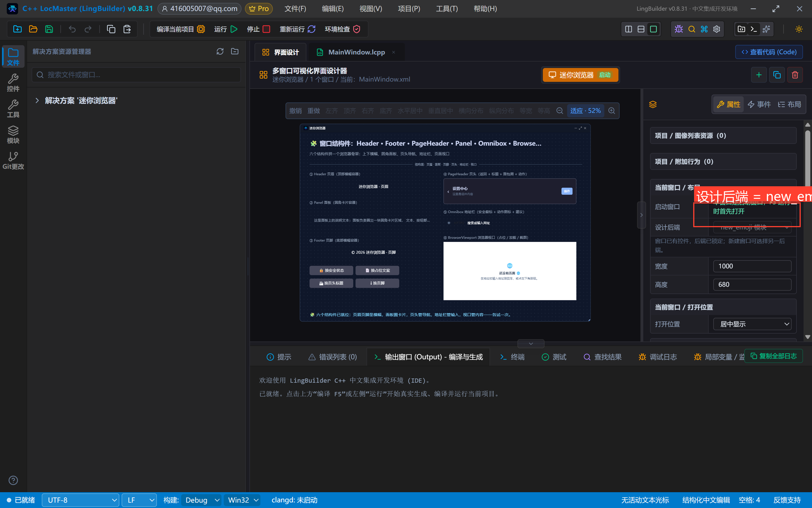812x508 pixels.
Task: Click 复制全部日志 button
Action: coord(773,356)
